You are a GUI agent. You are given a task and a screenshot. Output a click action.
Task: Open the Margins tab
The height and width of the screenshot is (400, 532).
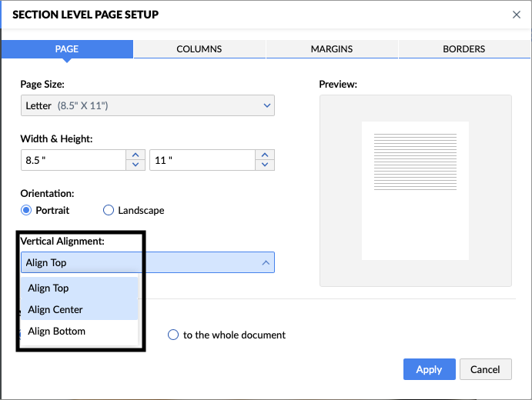pyautogui.click(x=332, y=49)
